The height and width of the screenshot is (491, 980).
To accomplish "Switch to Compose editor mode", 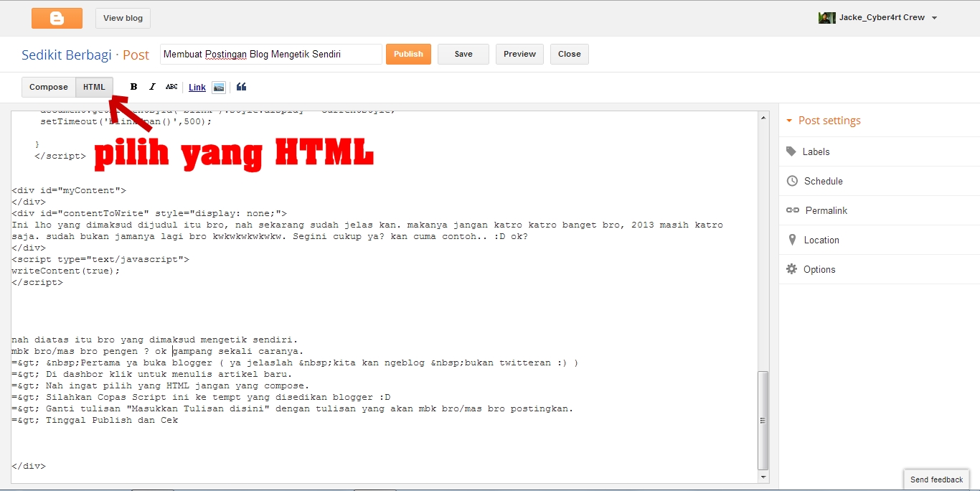I will pyautogui.click(x=49, y=87).
